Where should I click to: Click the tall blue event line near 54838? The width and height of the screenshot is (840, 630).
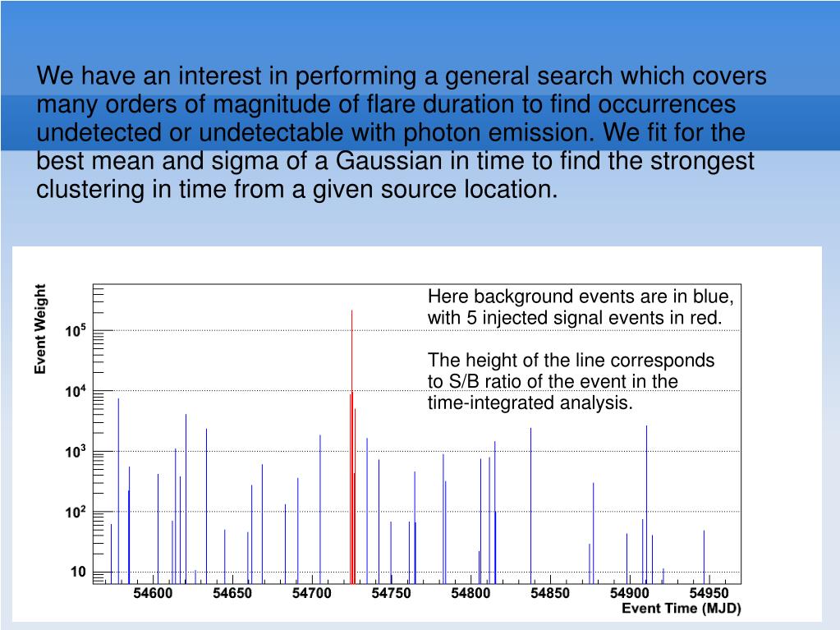[531, 506]
